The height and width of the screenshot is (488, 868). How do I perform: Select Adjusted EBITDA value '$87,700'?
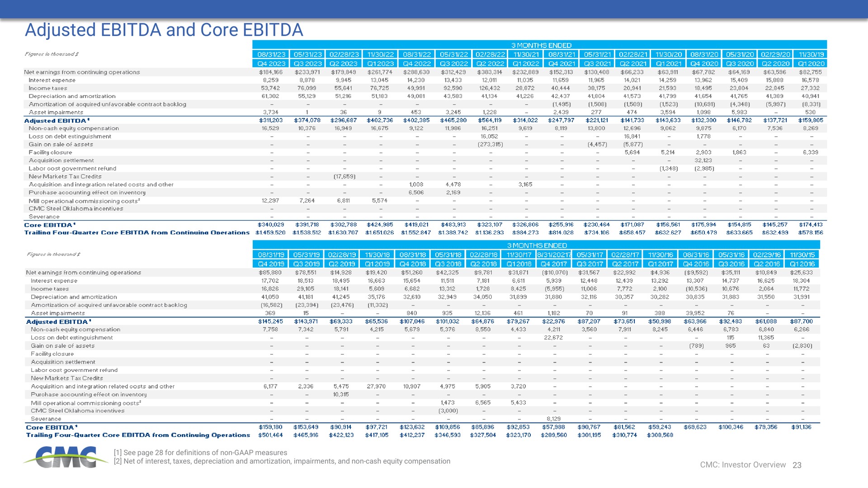pos(801,321)
